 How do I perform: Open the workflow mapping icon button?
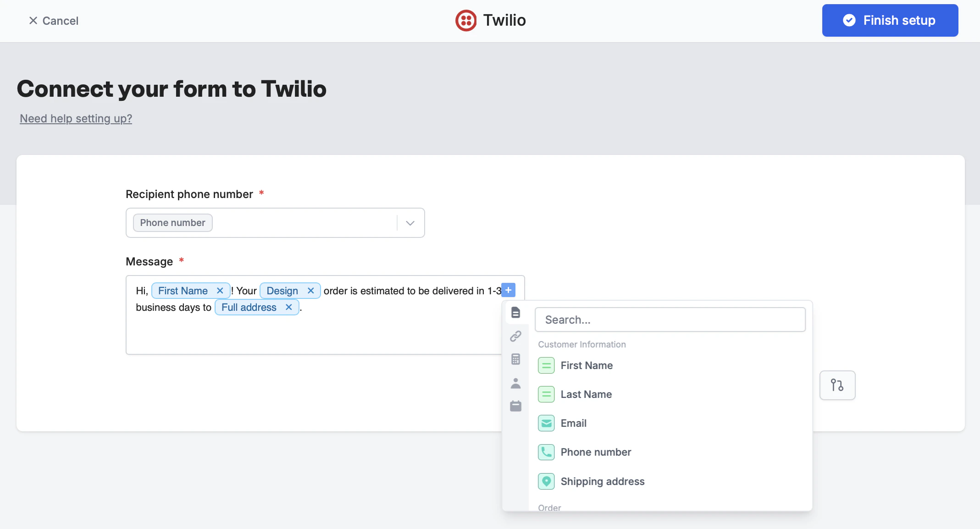coord(837,385)
